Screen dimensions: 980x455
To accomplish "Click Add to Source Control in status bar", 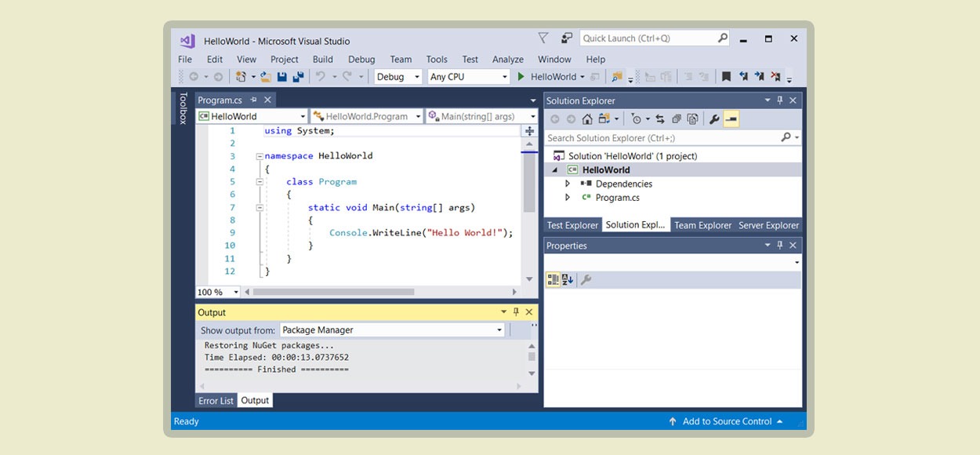I will pos(727,421).
